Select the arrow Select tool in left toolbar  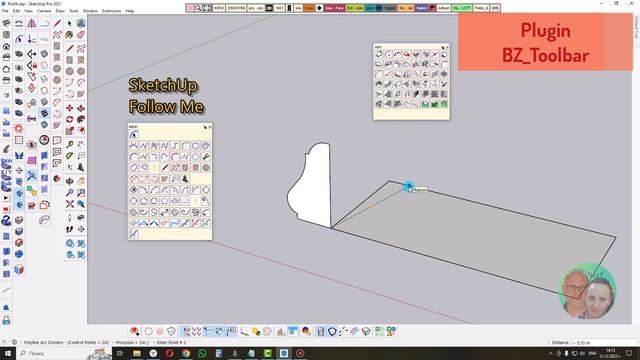pos(69,24)
